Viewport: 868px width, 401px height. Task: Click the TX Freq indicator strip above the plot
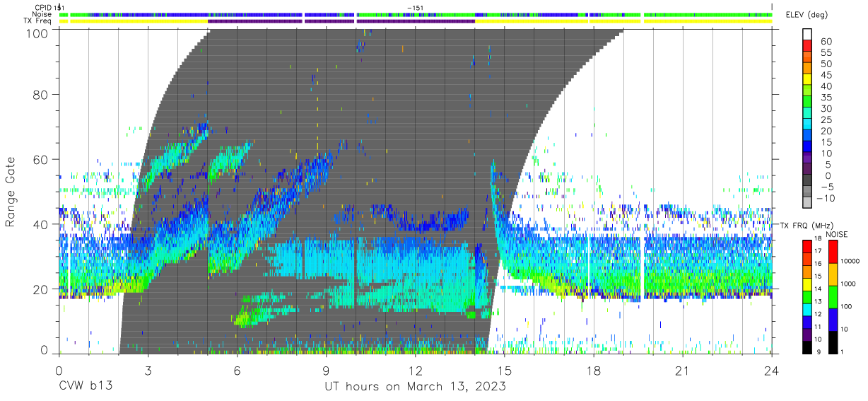click(416, 21)
